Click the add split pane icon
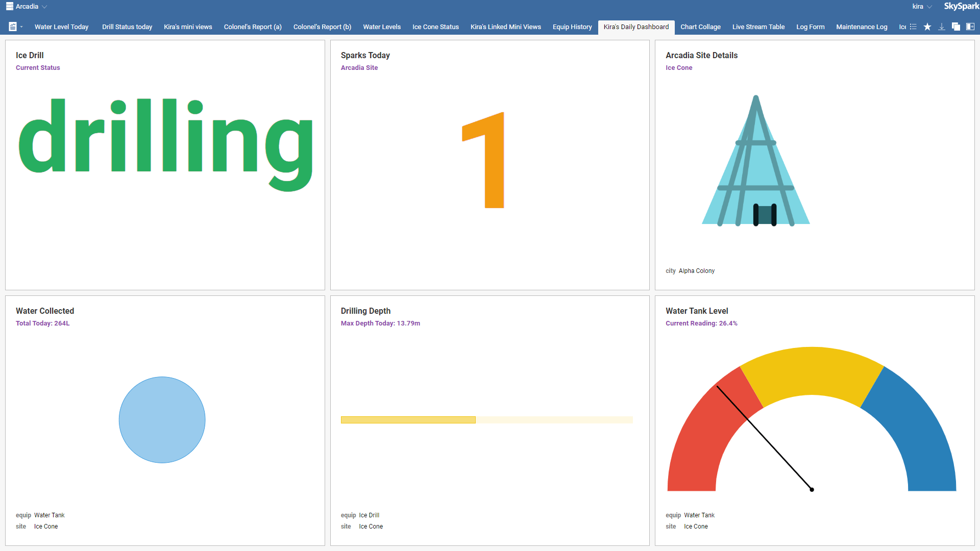Screen dimensions: 980x551 pyautogui.click(x=970, y=27)
